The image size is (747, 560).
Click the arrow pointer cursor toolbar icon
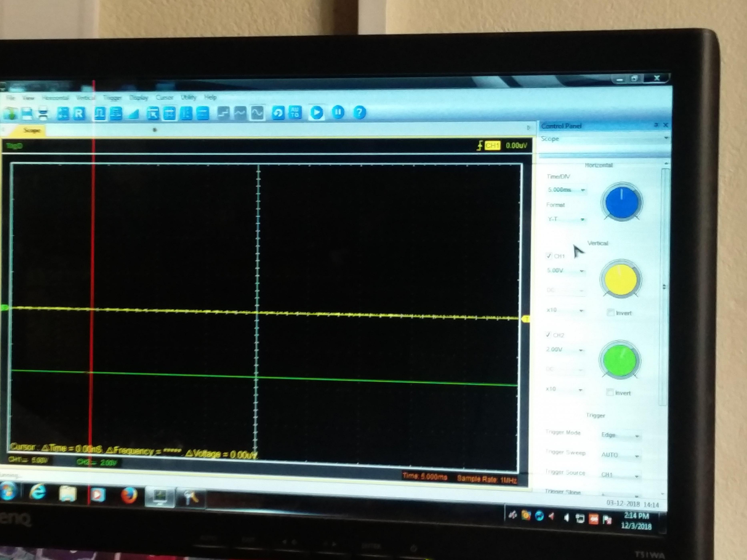153,113
